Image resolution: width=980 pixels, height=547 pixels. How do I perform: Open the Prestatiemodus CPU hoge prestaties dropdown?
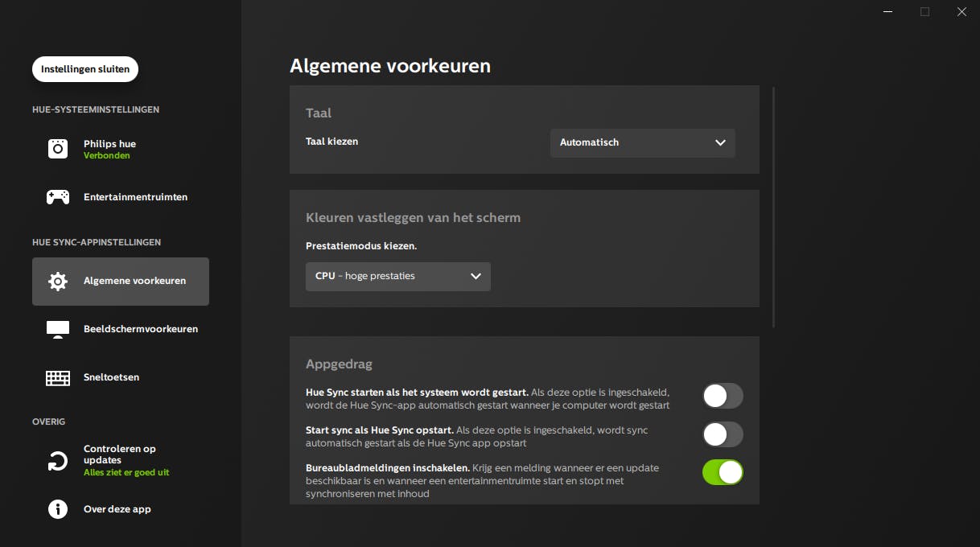pyautogui.click(x=398, y=276)
